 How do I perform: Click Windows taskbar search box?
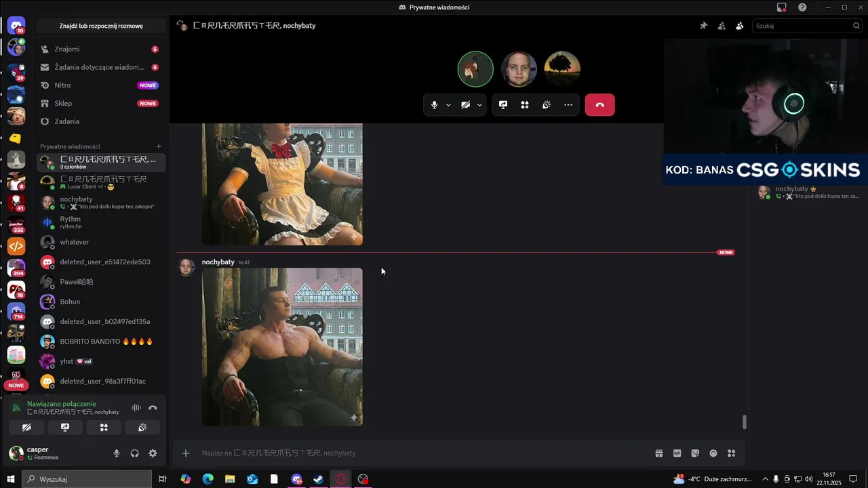[x=87, y=479]
